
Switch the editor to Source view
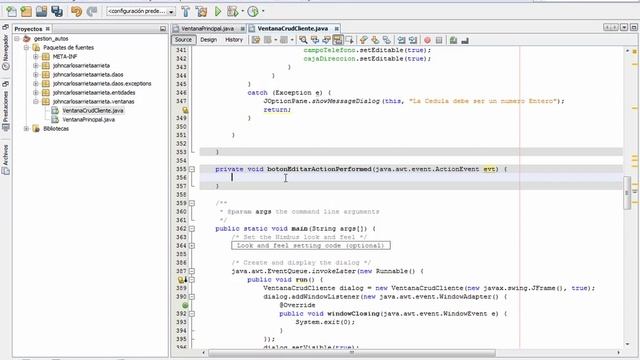click(x=183, y=40)
